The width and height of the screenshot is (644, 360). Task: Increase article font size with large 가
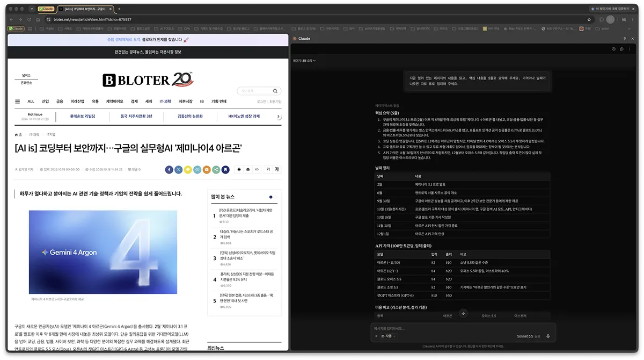[x=277, y=169]
